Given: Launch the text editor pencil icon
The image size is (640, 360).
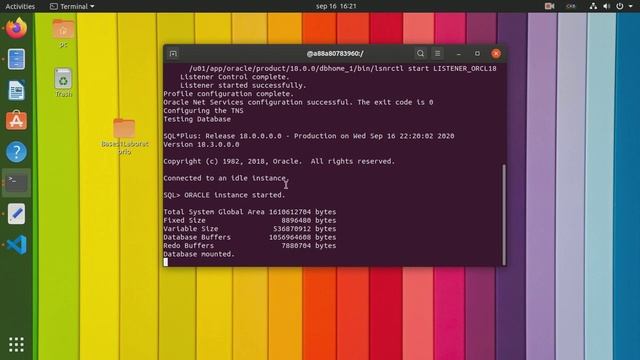Looking at the screenshot, I should tap(16, 213).
